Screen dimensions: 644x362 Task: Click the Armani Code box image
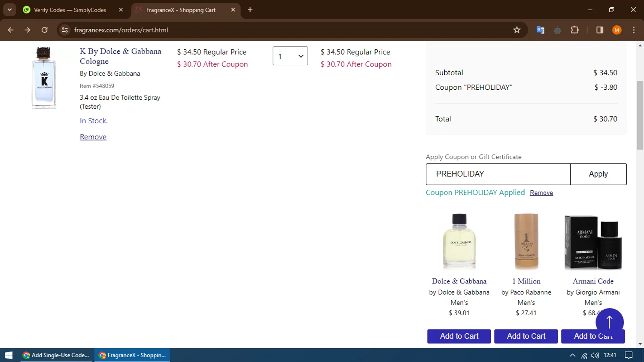593,242
